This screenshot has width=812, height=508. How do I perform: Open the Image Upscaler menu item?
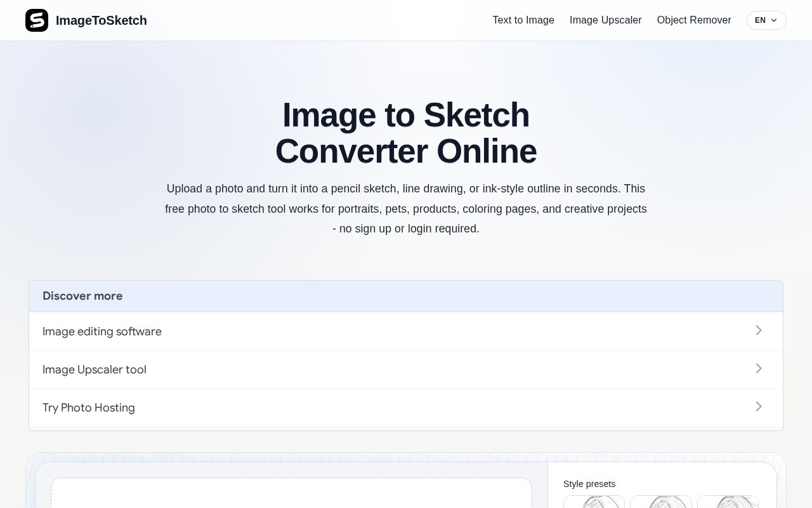pos(606,20)
